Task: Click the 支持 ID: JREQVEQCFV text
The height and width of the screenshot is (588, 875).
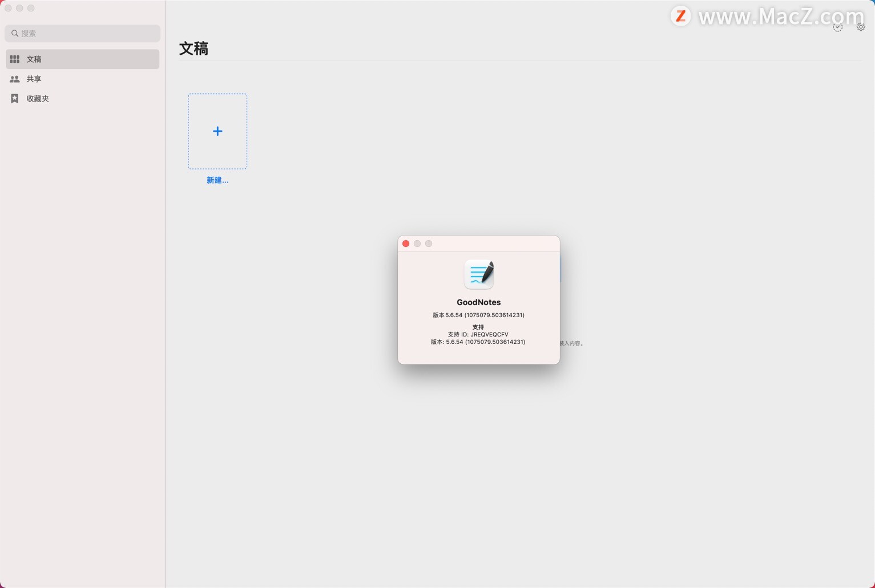Action: click(478, 335)
